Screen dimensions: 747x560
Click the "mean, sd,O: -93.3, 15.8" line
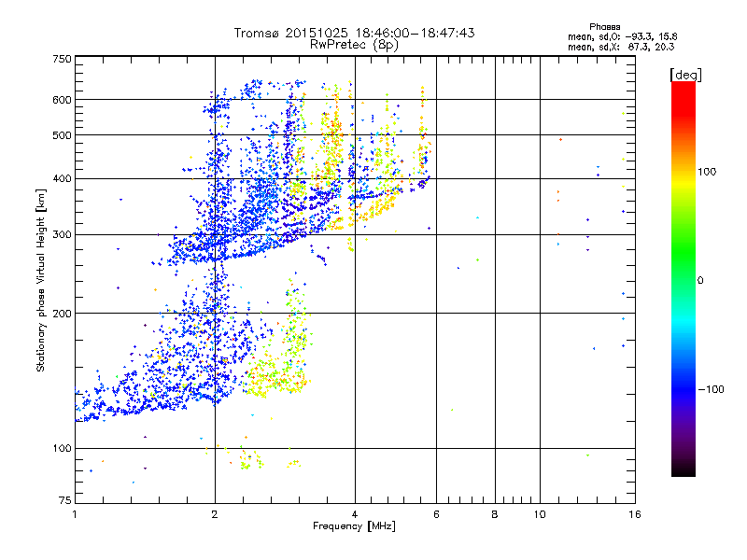point(622,36)
